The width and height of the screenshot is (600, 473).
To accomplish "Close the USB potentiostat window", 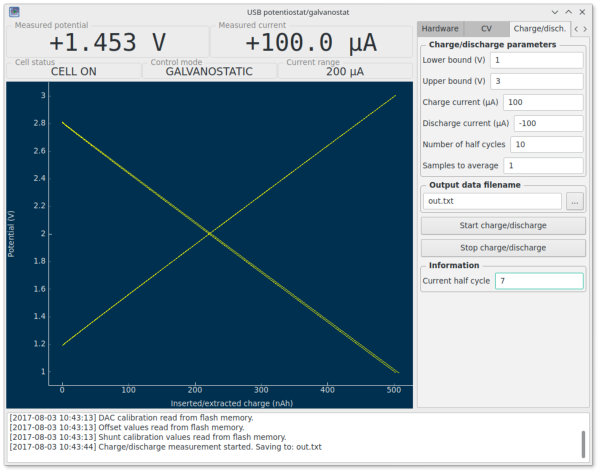I will click(x=582, y=12).
